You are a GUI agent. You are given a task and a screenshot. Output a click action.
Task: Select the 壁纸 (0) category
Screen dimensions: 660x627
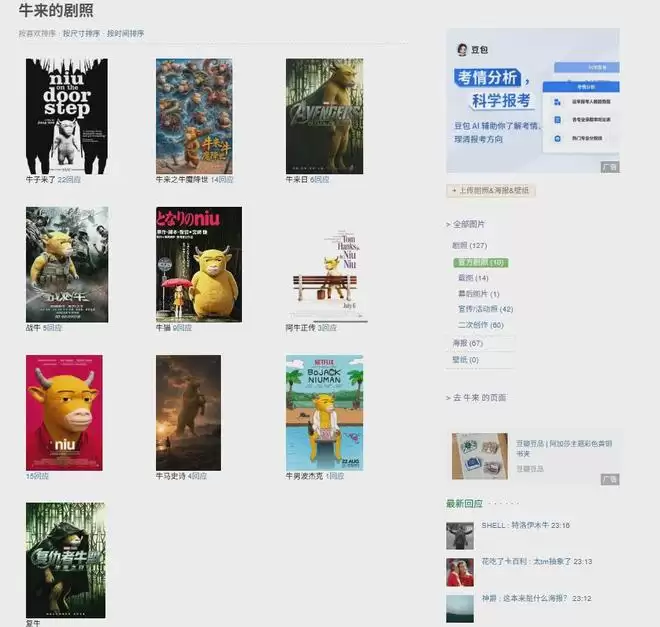(x=465, y=360)
